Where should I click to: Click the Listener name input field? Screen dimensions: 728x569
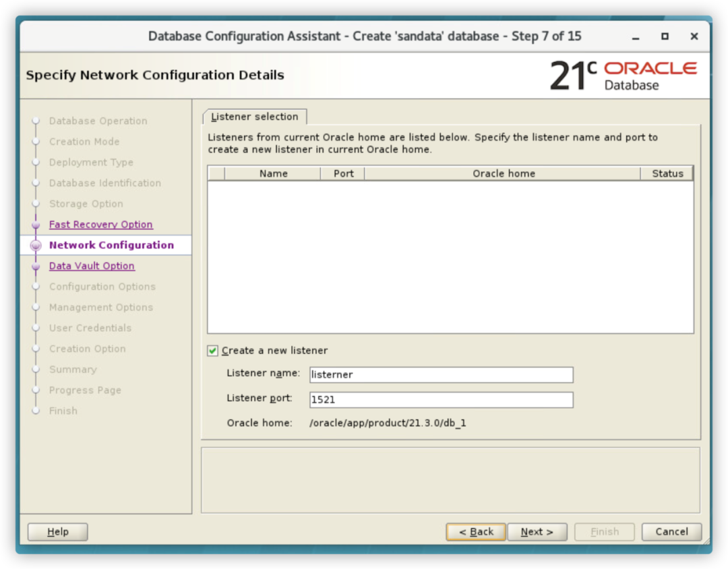(441, 375)
